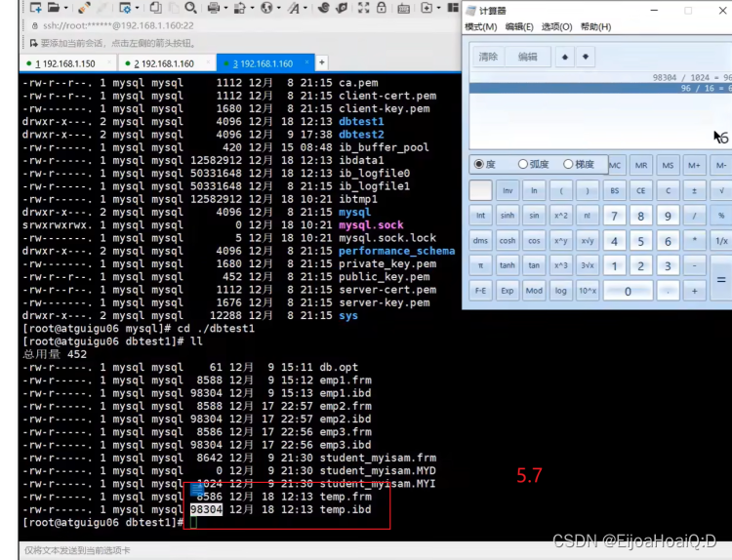Click the 编辑 button in calculator history
This screenshot has width=732, height=560.
[527, 57]
